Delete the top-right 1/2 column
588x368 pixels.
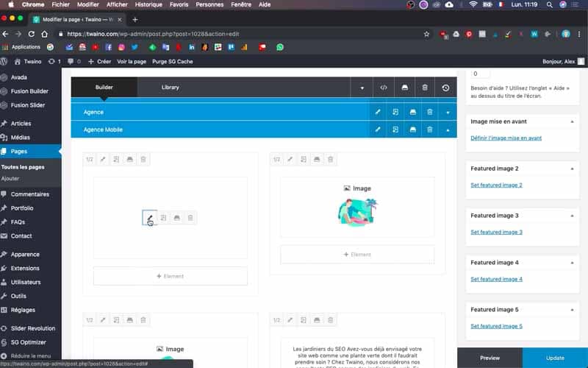click(x=330, y=159)
